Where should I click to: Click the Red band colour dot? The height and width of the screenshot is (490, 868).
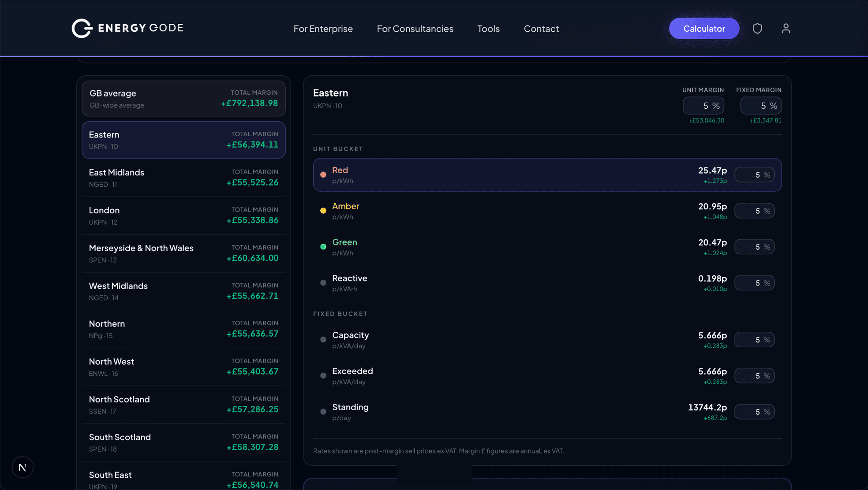[x=323, y=175]
